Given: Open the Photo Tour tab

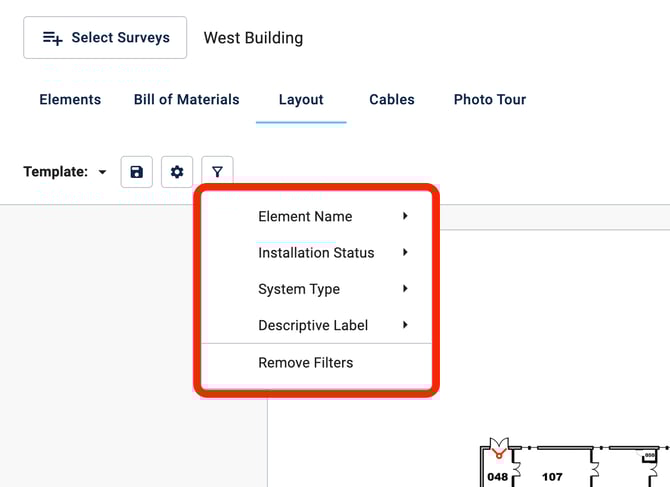Looking at the screenshot, I should (490, 100).
